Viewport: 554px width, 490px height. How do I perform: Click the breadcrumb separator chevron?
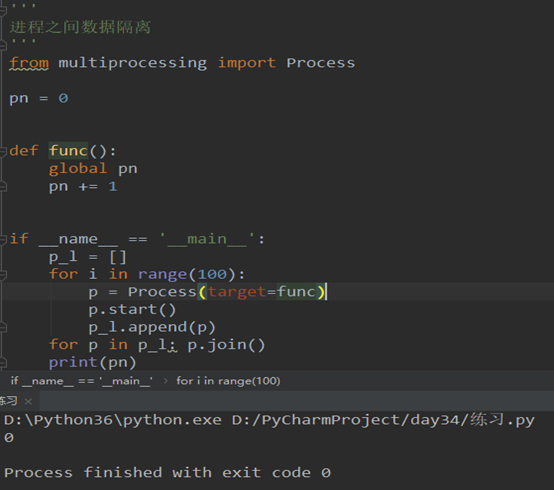click(165, 381)
